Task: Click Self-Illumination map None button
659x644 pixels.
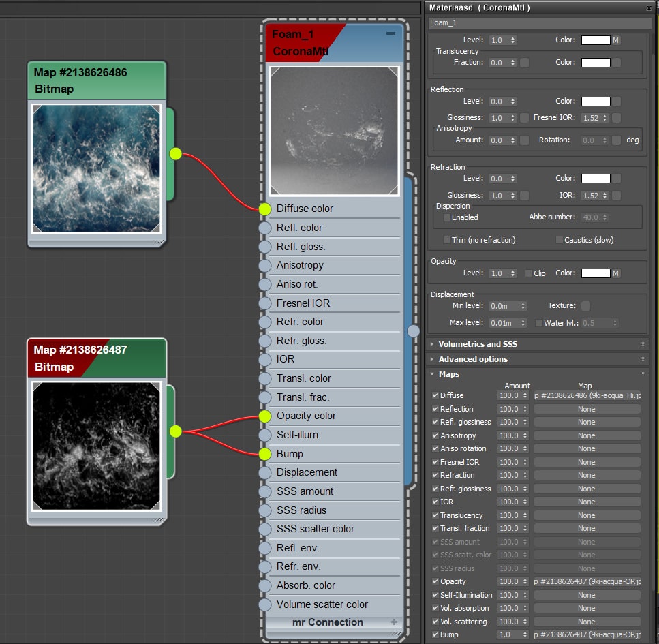Action: tap(587, 595)
